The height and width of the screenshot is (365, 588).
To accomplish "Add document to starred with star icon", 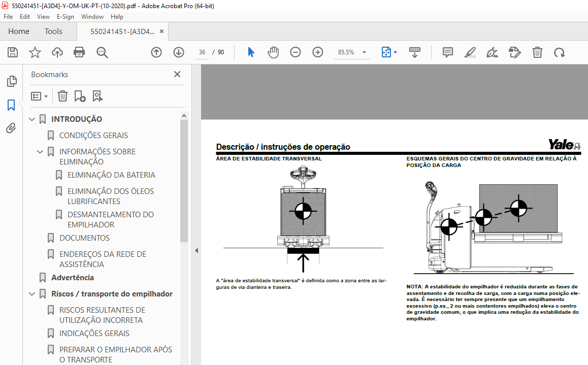I will pyautogui.click(x=35, y=52).
